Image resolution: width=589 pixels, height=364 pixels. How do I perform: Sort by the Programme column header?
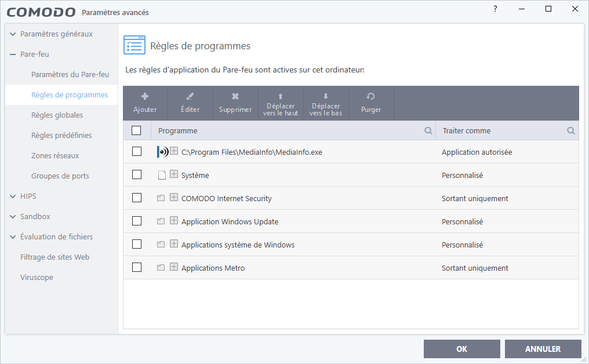[x=177, y=131]
